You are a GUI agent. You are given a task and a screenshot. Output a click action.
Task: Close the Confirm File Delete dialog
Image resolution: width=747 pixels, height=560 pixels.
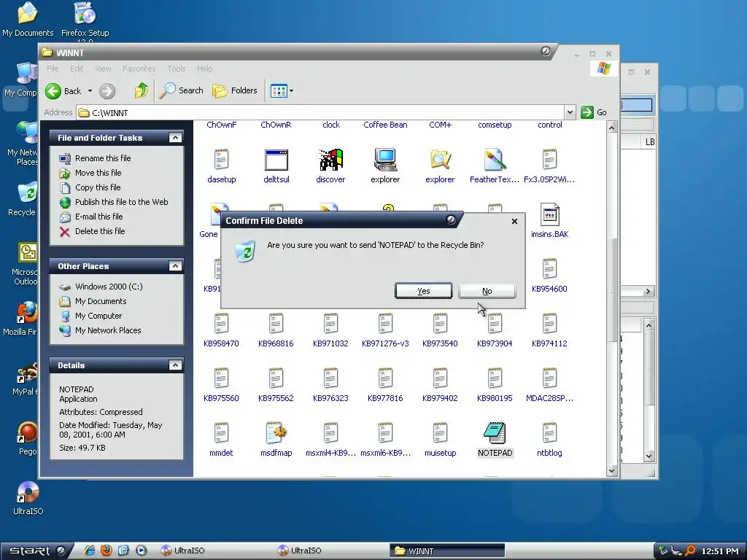[x=514, y=222]
